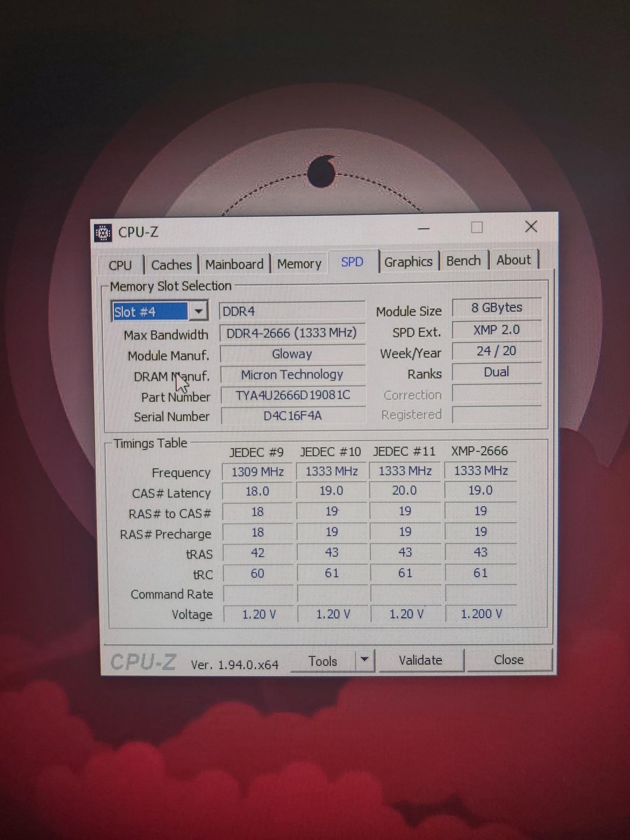Select the Gloway module manufacturer value

292,354
